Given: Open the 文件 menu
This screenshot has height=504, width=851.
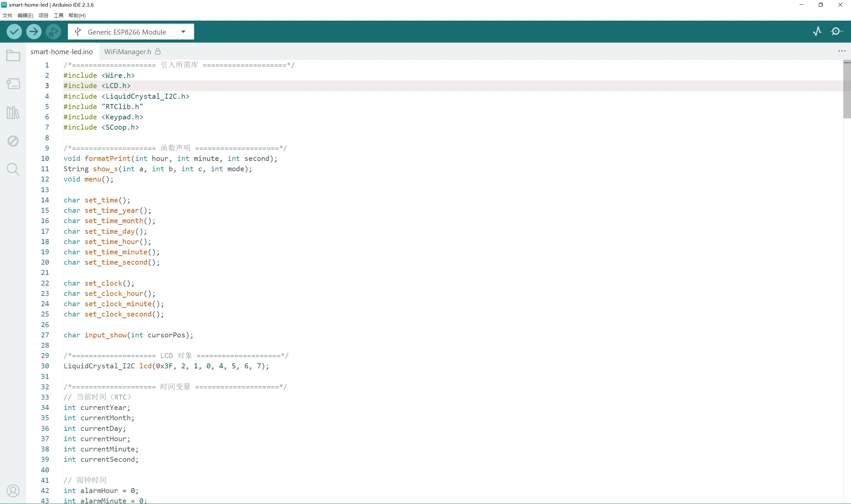Looking at the screenshot, I should 7,15.
